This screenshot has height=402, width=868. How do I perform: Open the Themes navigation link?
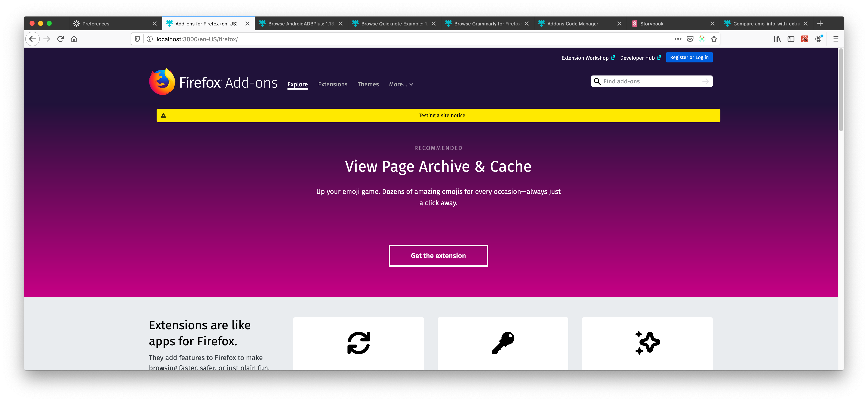[x=368, y=84]
